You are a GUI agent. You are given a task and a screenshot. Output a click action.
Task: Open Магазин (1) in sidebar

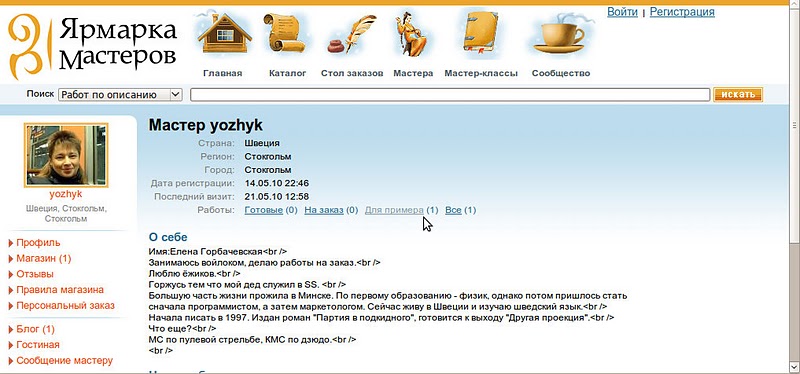tap(44, 259)
